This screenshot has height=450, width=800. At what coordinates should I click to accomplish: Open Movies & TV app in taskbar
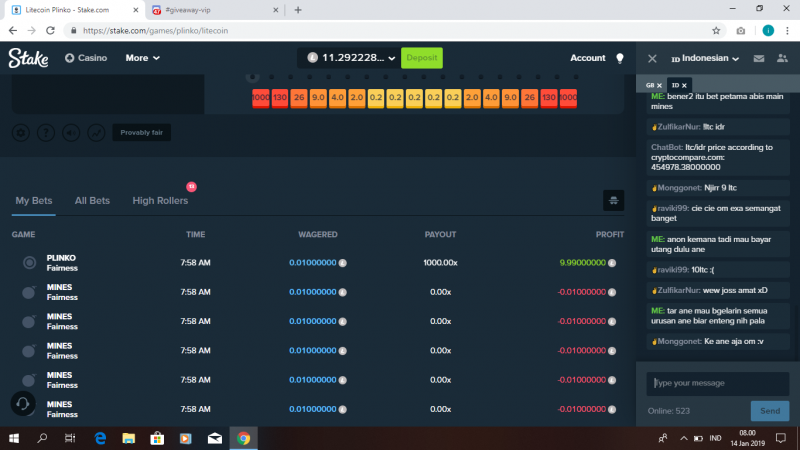(186, 438)
